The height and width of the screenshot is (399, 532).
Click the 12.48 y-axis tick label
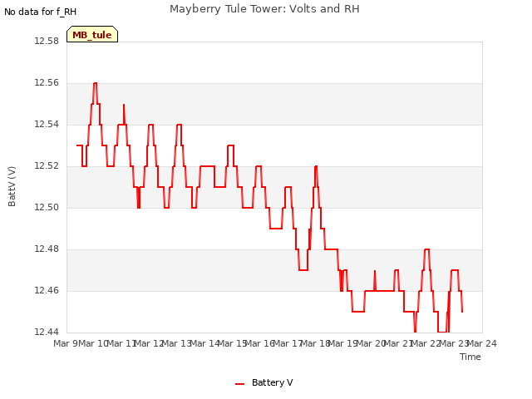click(x=47, y=249)
